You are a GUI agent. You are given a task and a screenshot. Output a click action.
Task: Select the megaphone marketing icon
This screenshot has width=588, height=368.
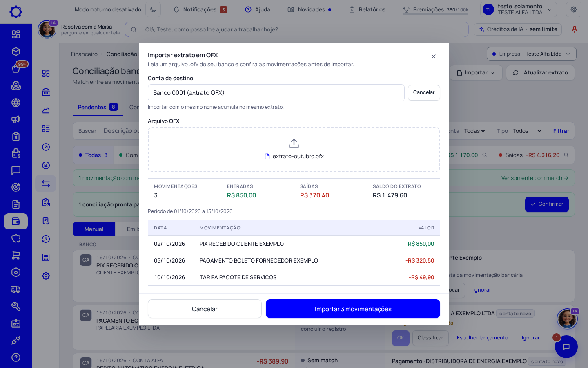16,119
